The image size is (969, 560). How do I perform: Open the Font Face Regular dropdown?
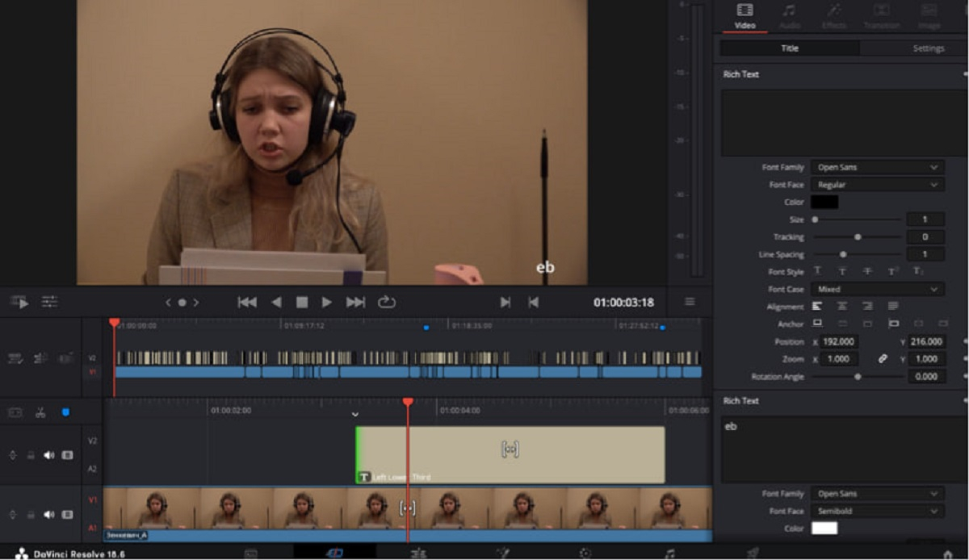click(877, 185)
